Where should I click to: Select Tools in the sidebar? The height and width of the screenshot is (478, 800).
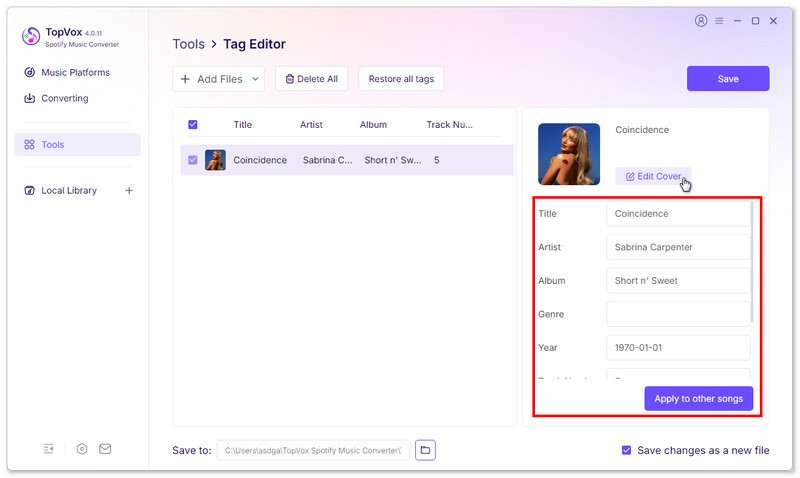[x=78, y=144]
